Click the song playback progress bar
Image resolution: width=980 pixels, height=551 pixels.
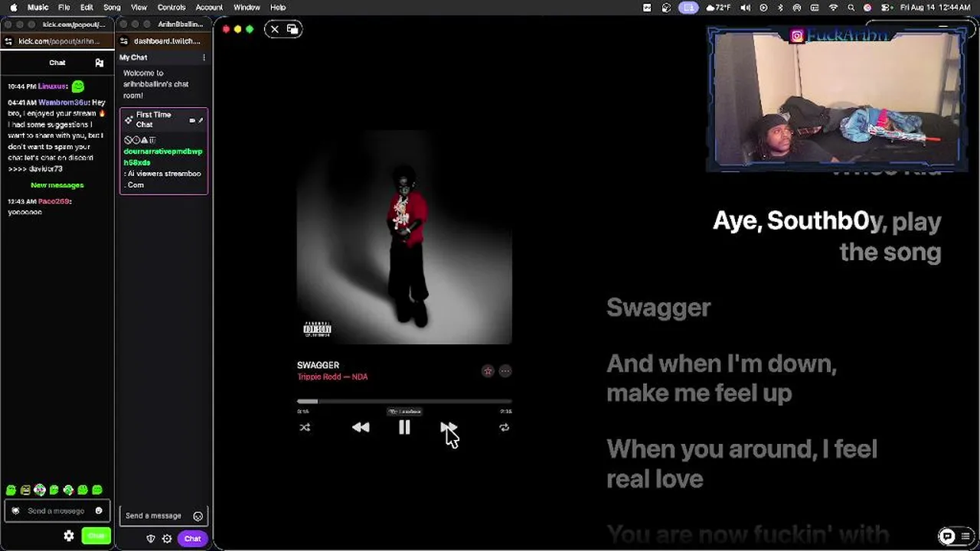point(404,401)
